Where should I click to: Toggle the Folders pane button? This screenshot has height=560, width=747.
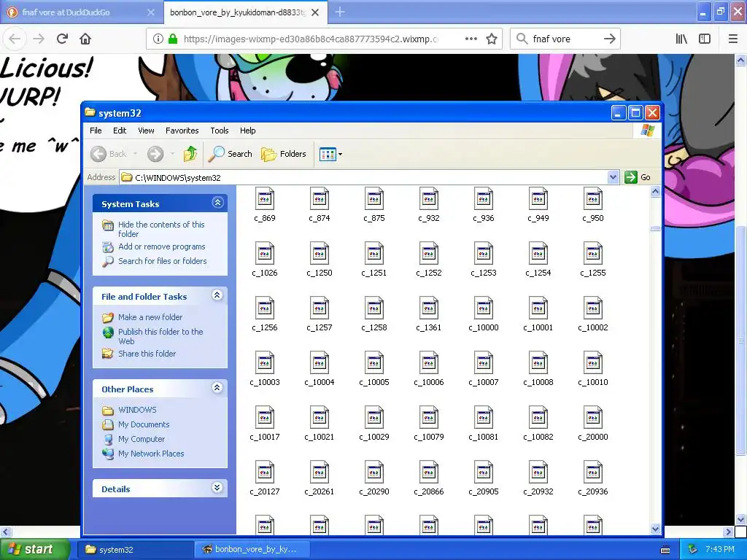284,154
